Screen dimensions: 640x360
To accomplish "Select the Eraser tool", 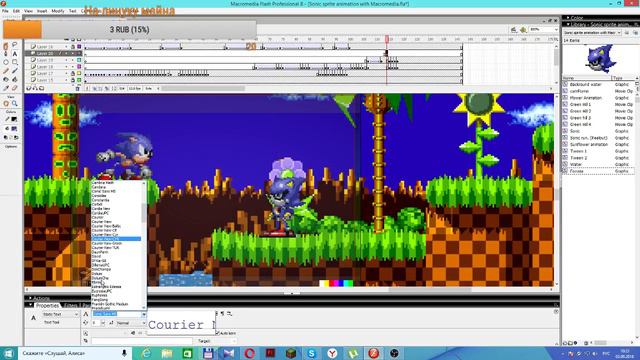I will pos(15,88).
